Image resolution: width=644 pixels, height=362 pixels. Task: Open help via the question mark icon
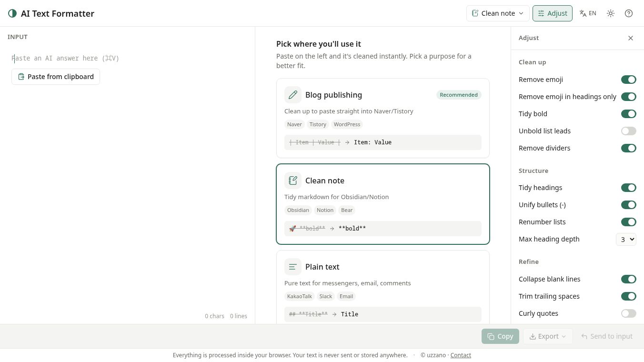coord(629,13)
